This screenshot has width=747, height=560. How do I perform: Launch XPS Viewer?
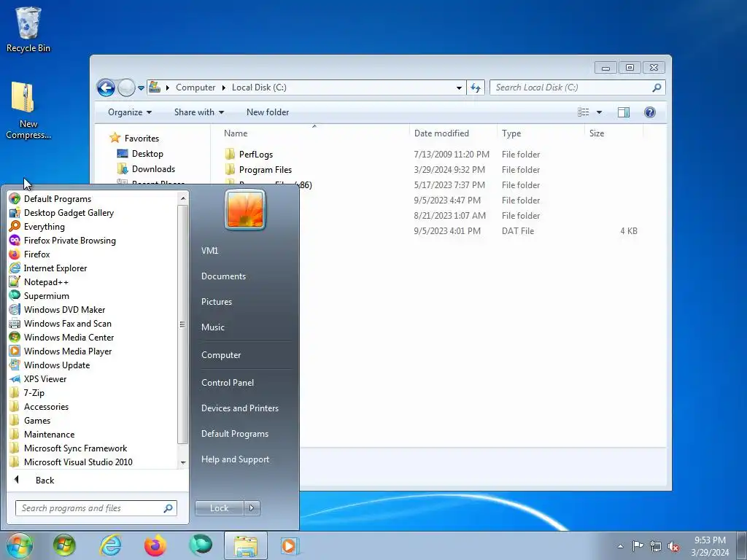(44, 378)
